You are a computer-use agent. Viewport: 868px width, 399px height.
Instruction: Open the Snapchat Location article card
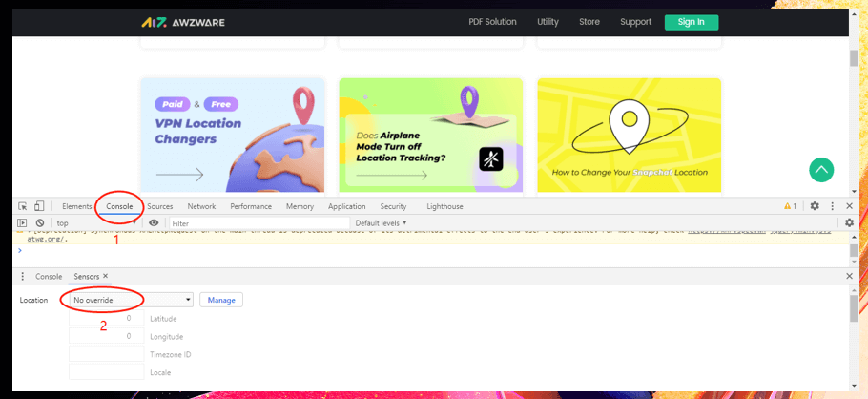tap(629, 136)
